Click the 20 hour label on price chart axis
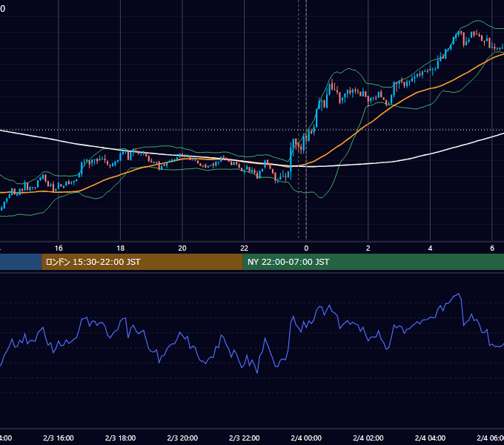This screenshot has width=504, height=445. point(182,248)
